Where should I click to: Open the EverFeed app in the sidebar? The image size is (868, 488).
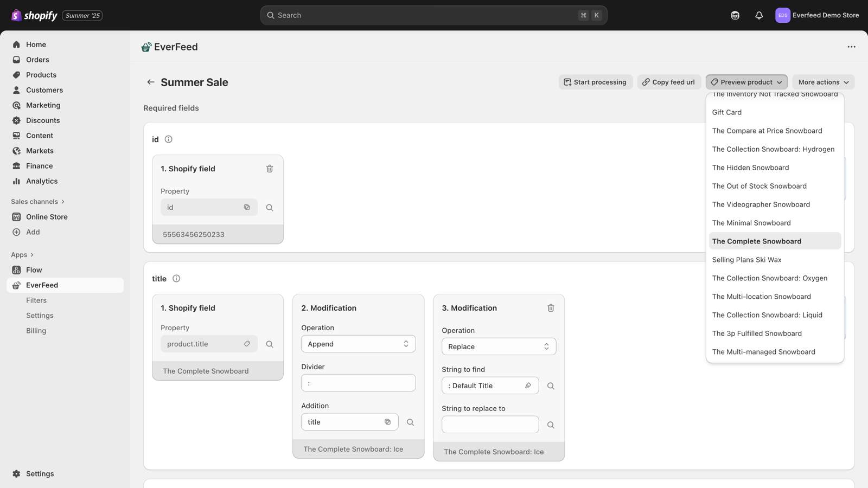65,285
